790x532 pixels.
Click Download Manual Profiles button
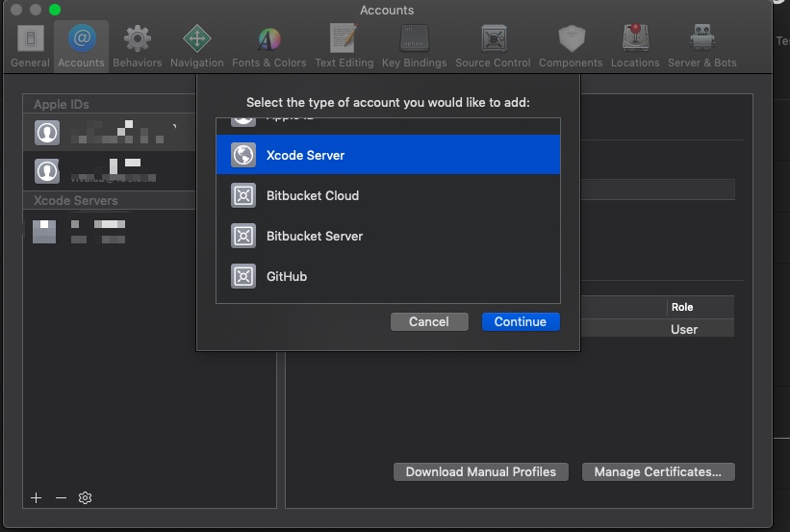(481, 472)
